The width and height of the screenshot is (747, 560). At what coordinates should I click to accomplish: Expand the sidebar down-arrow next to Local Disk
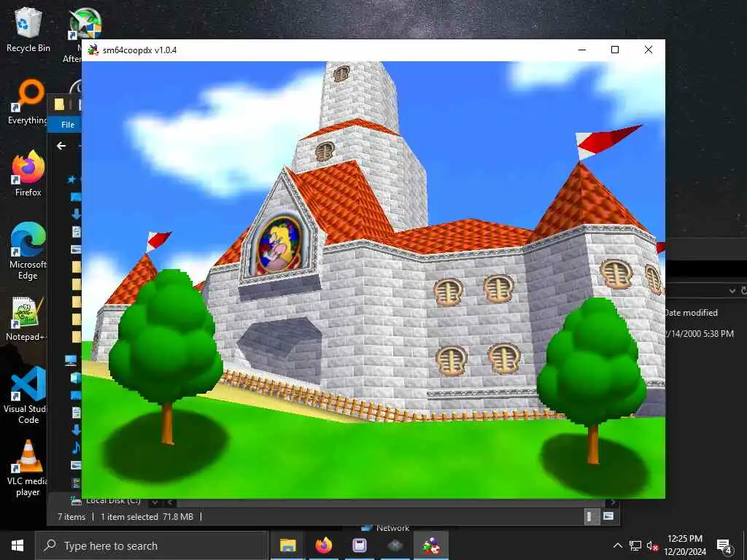pos(155,502)
